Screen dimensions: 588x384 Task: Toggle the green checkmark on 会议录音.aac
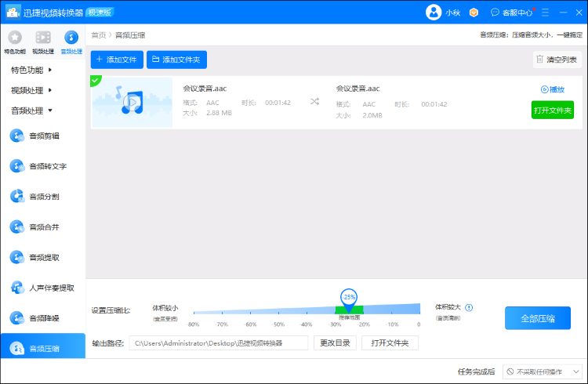(x=96, y=80)
